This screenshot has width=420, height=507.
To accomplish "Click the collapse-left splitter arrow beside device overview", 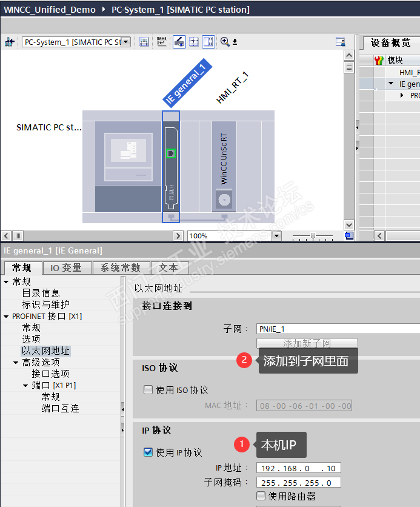I will [x=358, y=127].
